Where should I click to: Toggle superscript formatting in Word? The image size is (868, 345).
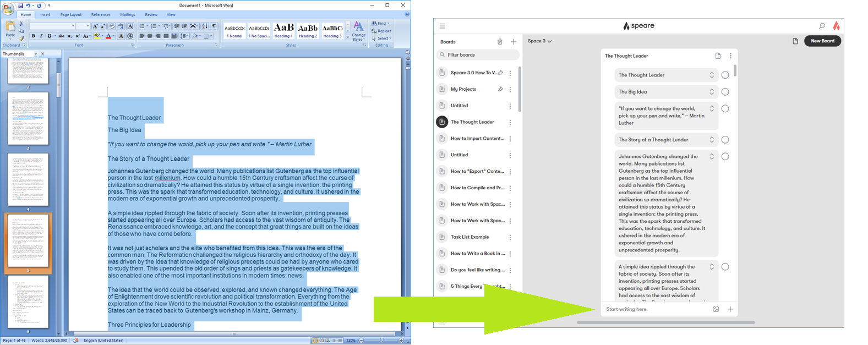tap(77, 36)
